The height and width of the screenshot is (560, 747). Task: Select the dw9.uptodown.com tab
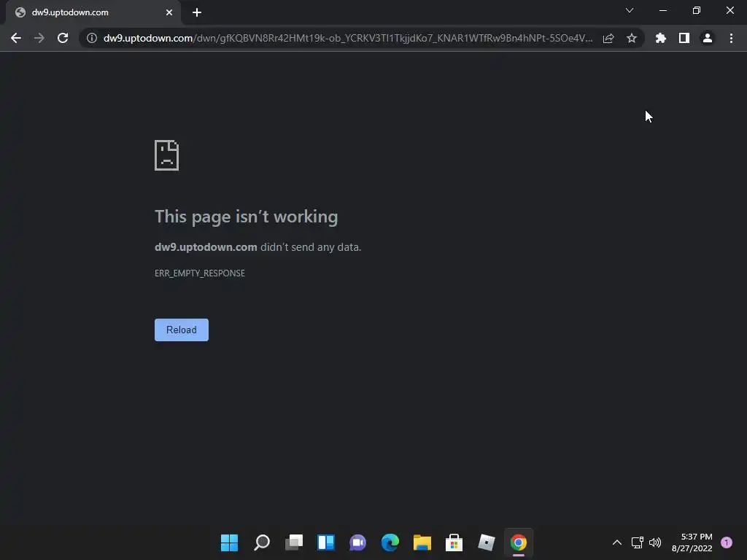click(x=93, y=12)
